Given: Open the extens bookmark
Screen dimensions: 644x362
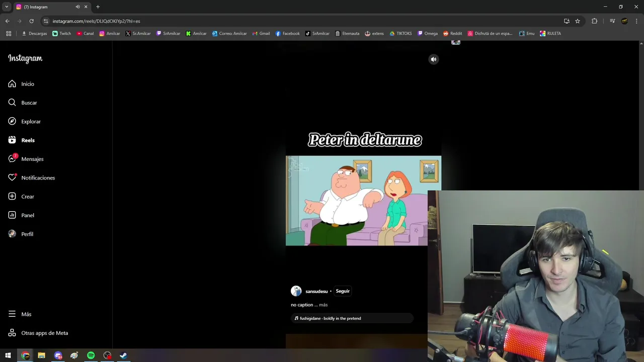Looking at the screenshot, I should tap(374, 34).
